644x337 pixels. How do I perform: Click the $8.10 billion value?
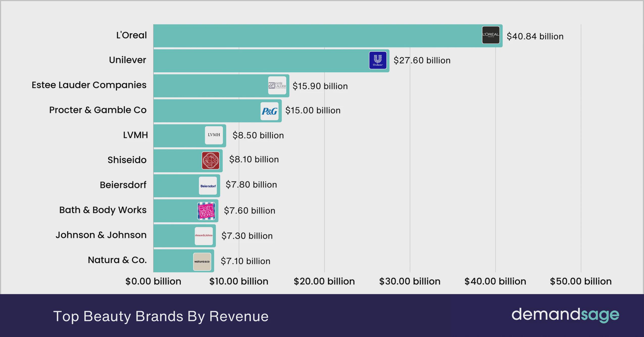coord(254,159)
